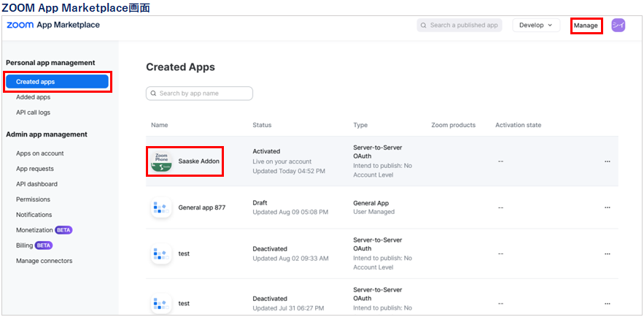
Task: Go to Added apps
Action: pyautogui.click(x=34, y=97)
